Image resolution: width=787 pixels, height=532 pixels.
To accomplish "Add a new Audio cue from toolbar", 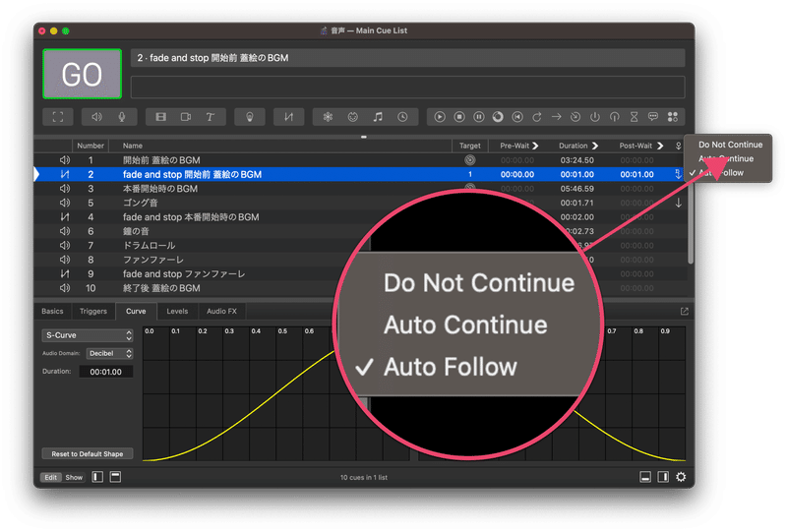I will [96, 117].
